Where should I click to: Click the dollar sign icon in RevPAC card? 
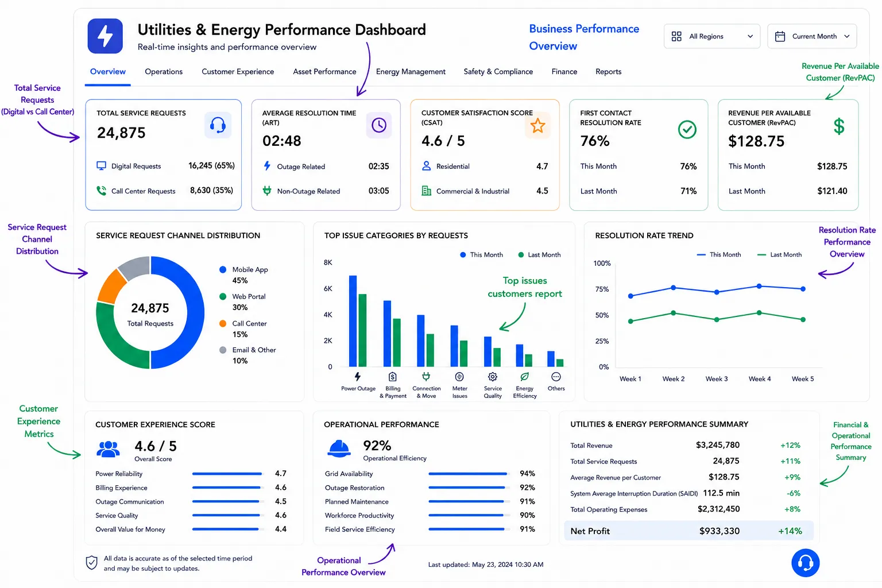click(839, 126)
